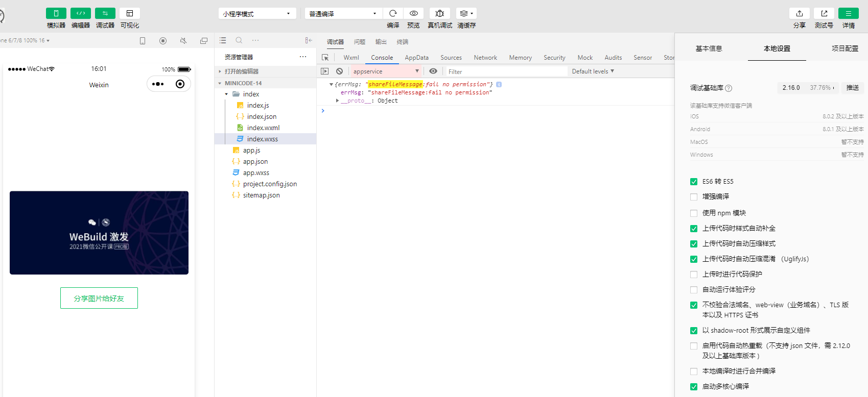Open the 普通编译 compile mode dropdown
The height and width of the screenshot is (397, 868).
[343, 13]
